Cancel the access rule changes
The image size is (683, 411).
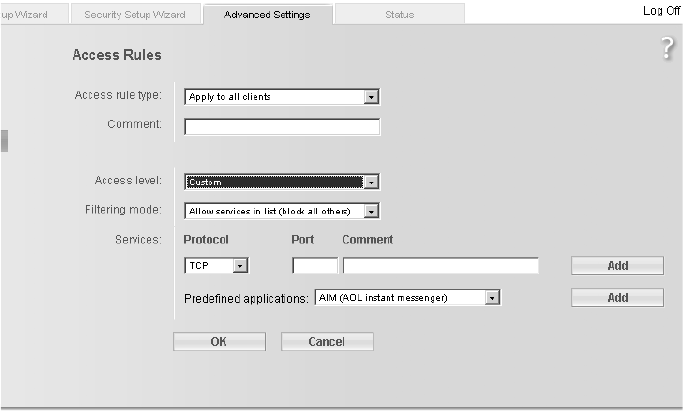click(x=327, y=342)
